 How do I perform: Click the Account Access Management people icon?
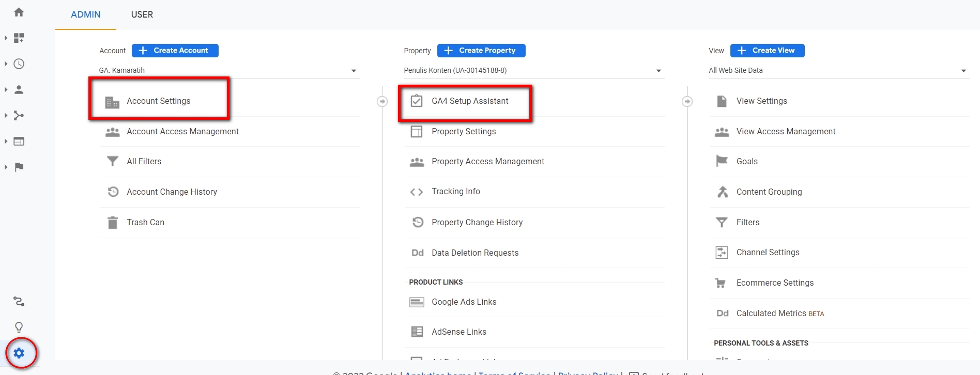[112, 132]
